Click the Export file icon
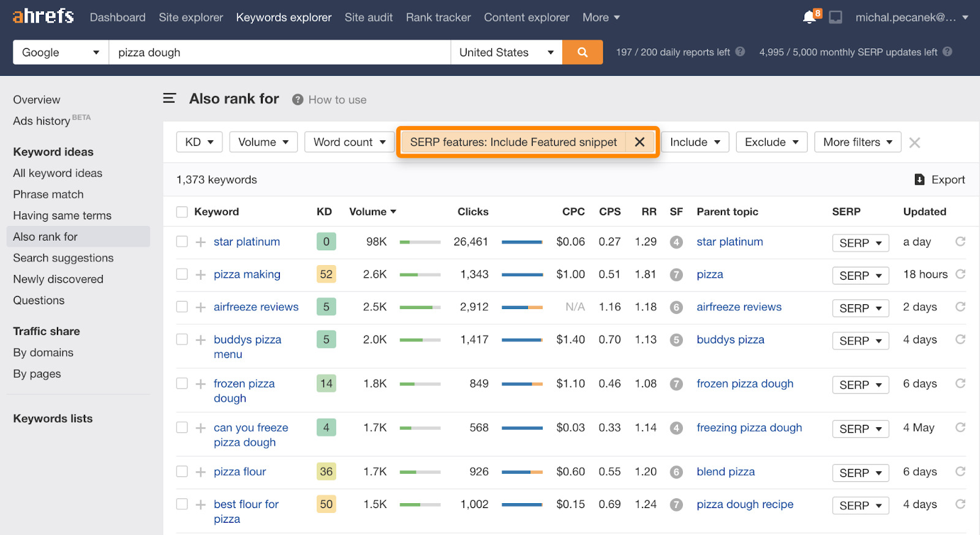Viewport: 980px width, 535px height. [919, 179]
